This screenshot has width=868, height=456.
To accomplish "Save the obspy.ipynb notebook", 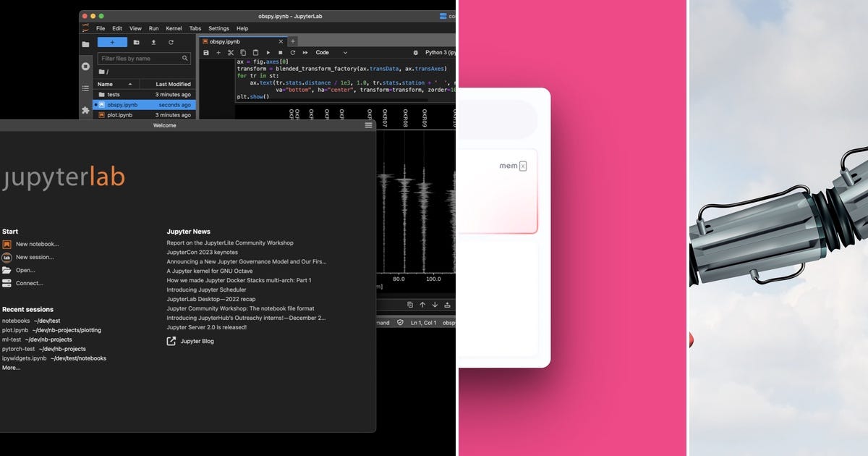I will click(206, 52).
